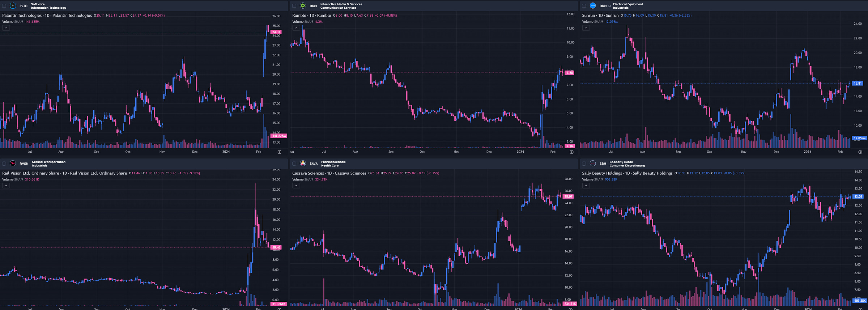
Task: Tick the checkbox next to SAVA
Action: [294, 164]
